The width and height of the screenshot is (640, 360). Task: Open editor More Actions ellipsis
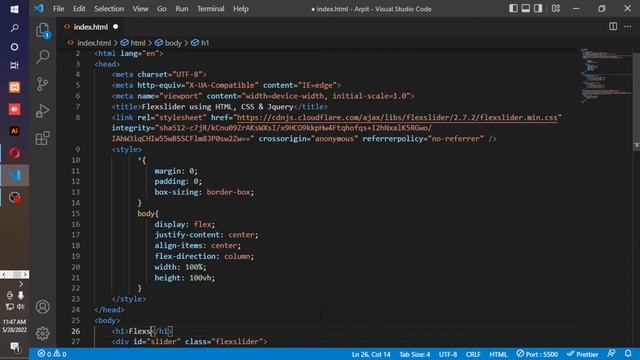pyautogui.click(x=628, y=27)
